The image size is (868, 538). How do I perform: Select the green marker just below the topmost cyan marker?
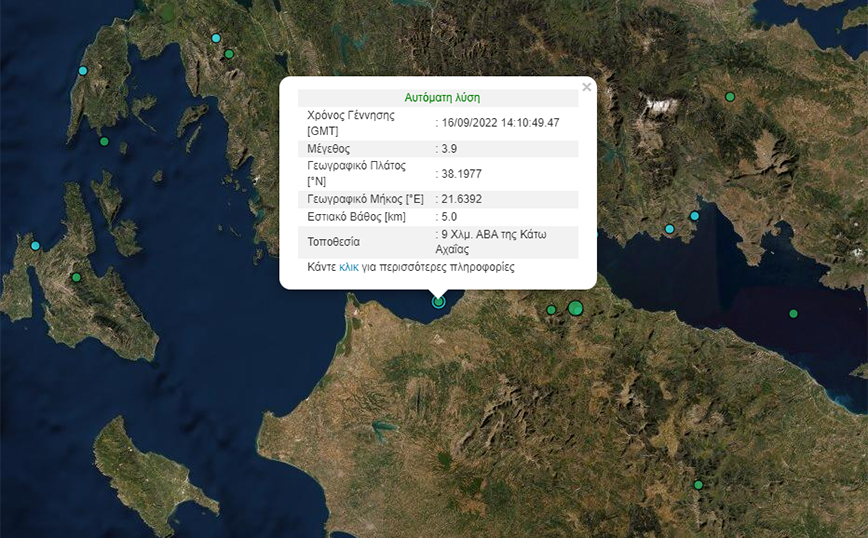click(x=229, y=54)
